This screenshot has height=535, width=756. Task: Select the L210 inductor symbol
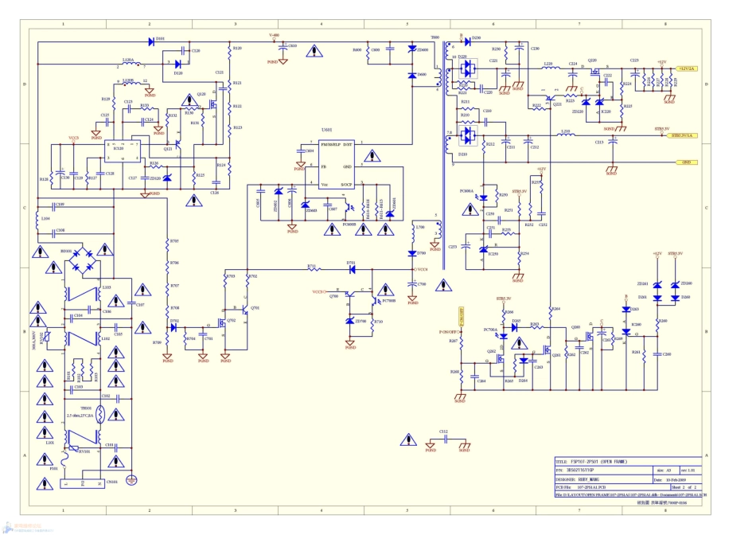pos(565,135)
